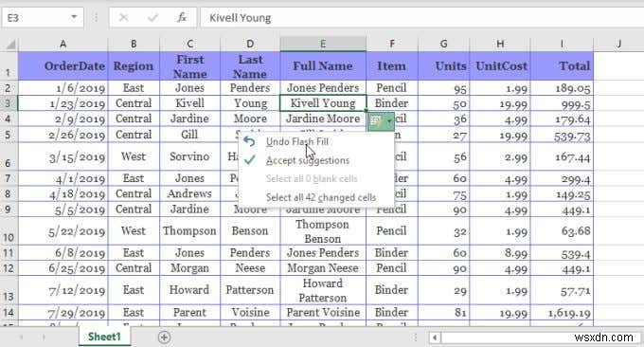Expand the Name Box dropdown arrow
The width and height of the screenshot is (644, 347).
click(74, 17)
